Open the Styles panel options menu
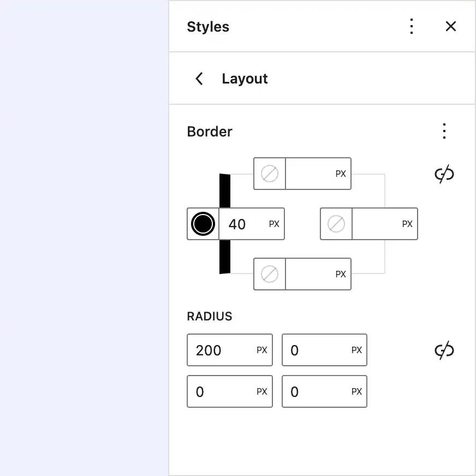476x476 pixels. (411, 26)
